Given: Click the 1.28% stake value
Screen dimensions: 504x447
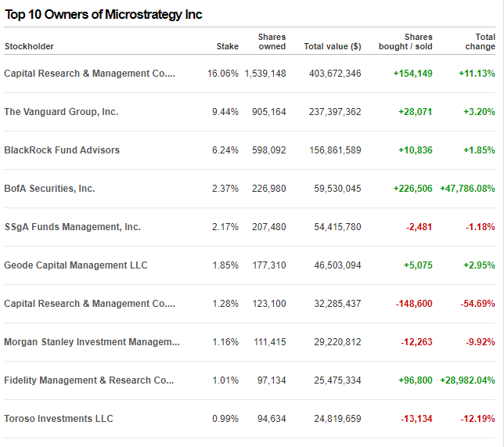Looking at the screenshot, I should pos(225,304).
